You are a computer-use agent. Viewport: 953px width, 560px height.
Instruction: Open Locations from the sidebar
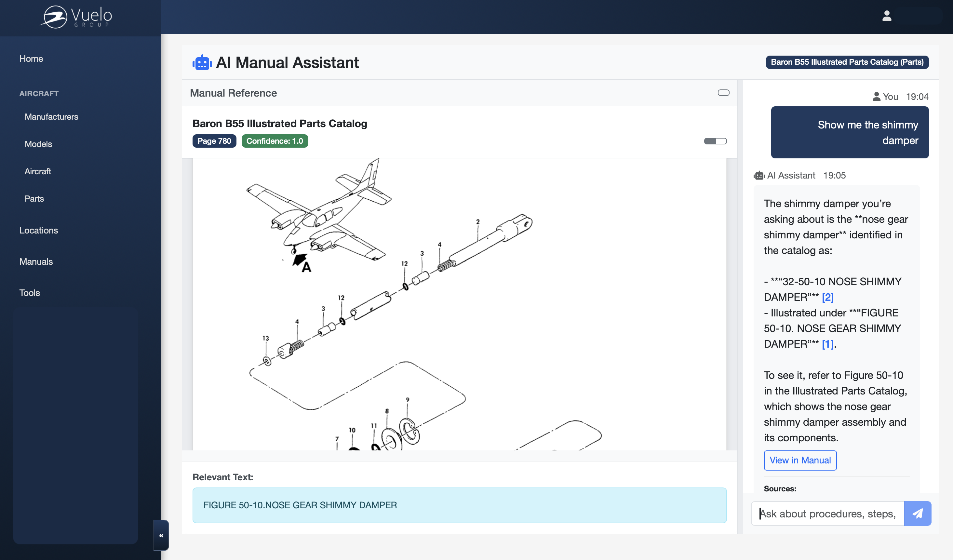pos(39,230)
